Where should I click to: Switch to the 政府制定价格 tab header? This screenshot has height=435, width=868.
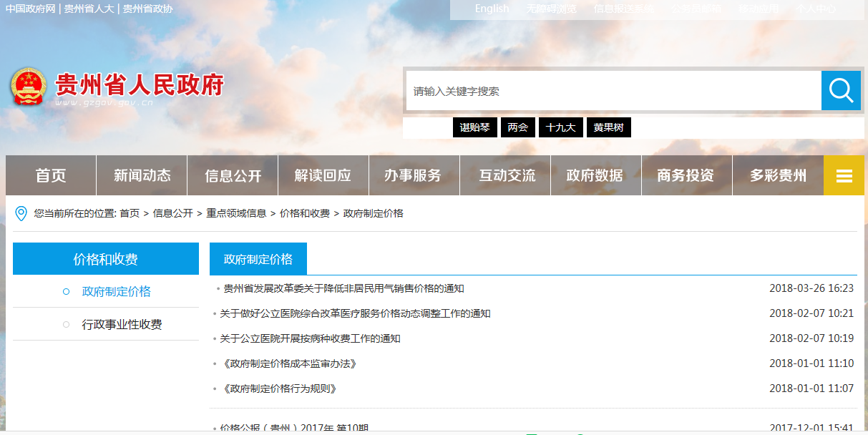(258, 259)
